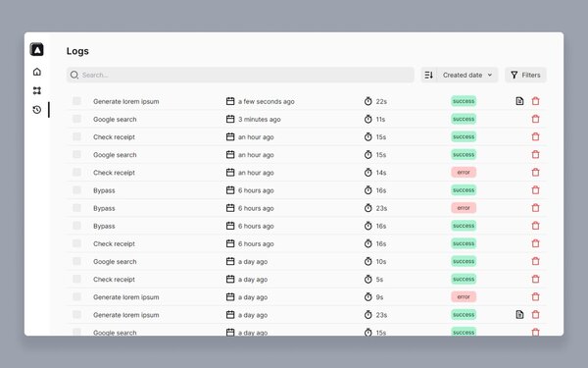The image size is (588, 368).
Task: Click the 'Bypass' name in the 23s row
Action: tap(104, 208)
